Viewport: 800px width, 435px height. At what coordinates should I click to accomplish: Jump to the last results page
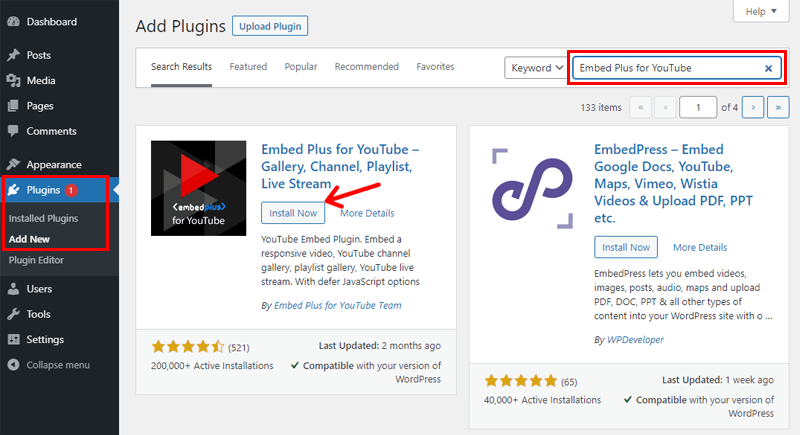click(778, 108)
